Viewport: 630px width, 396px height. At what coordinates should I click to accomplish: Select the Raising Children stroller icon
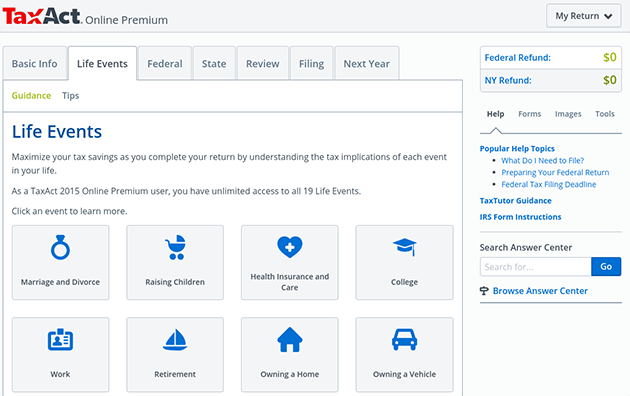[175, 247]
